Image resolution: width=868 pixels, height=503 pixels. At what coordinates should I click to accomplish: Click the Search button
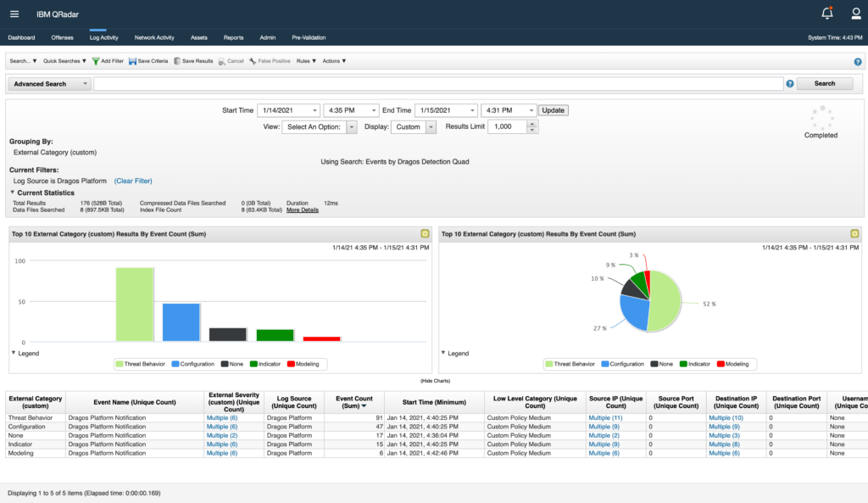[825, 84]
